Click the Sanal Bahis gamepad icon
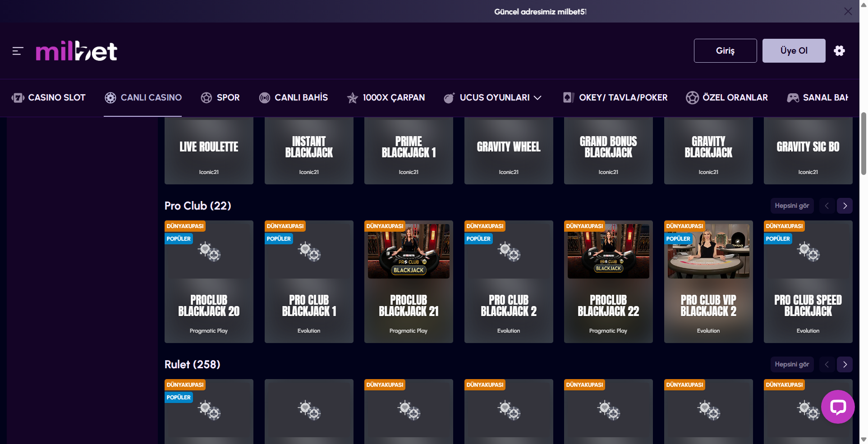868x444 pixels. click(793, 98)
